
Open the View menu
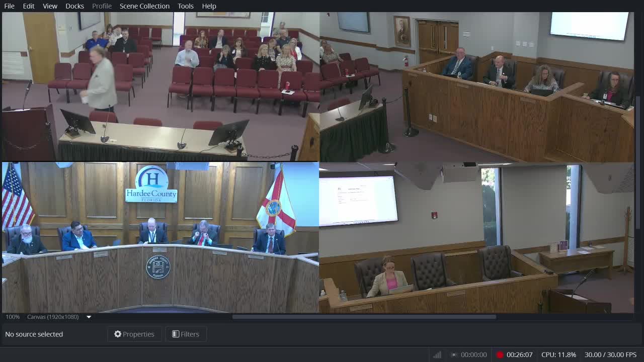(50, 6)
